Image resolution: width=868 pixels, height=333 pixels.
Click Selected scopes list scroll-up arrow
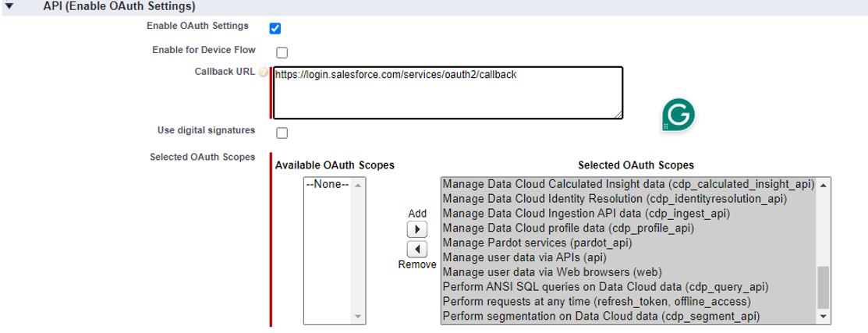(x=824, y=185)
